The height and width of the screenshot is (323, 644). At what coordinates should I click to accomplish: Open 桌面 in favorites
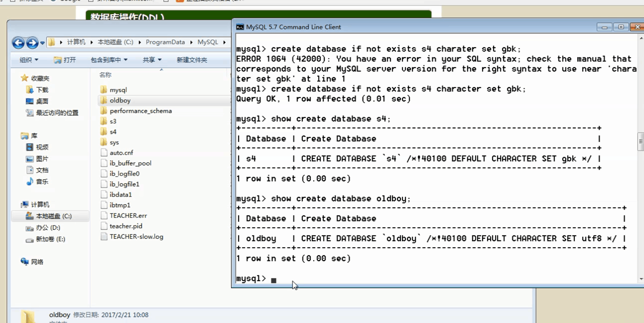tap(42, 101)
